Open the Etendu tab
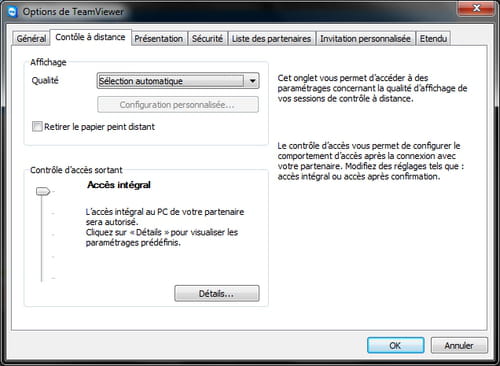Screen dimensions: 500x366 (433, 39)
